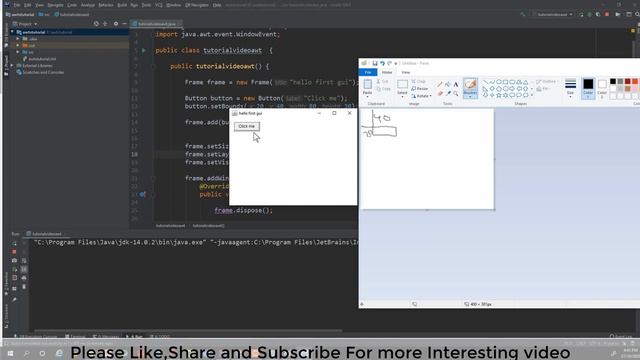
Task: Click the Size line thickness button in Paint
Action: point(571,87)
